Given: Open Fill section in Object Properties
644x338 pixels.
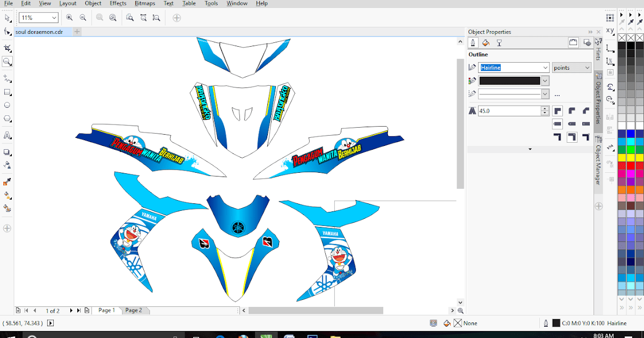Looking at the screenshot, I should (486, 43).
